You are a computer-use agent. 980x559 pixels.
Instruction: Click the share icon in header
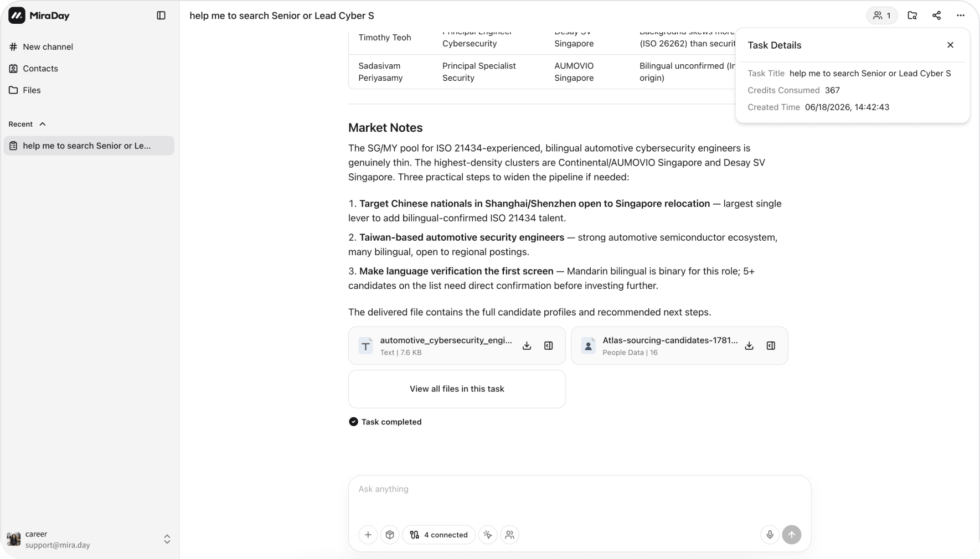[936, 15]
